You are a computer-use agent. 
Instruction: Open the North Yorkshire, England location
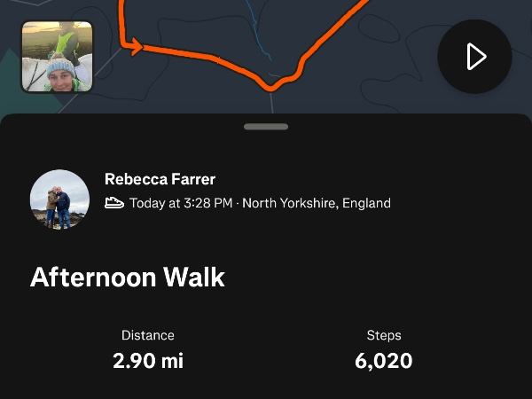(x=317, y=203)
